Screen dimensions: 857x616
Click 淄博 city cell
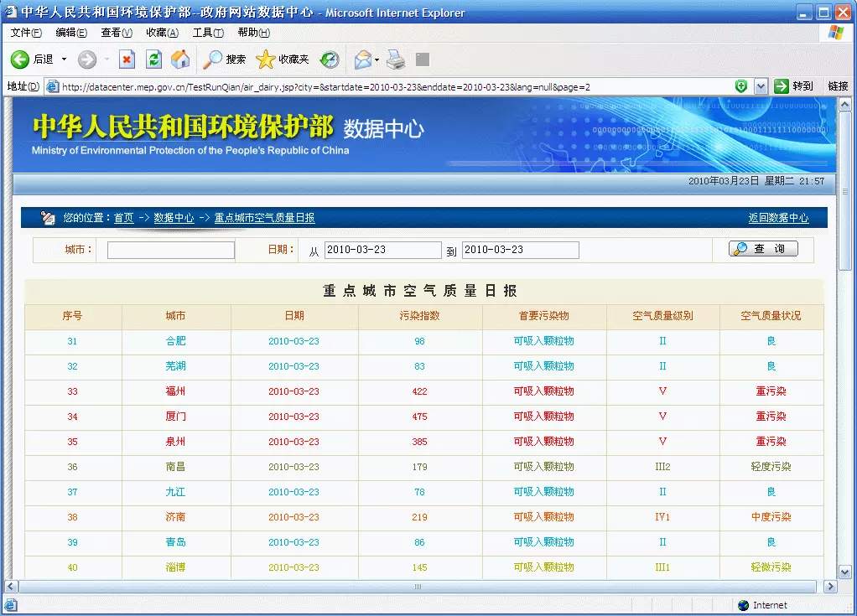tap(175, 567)
